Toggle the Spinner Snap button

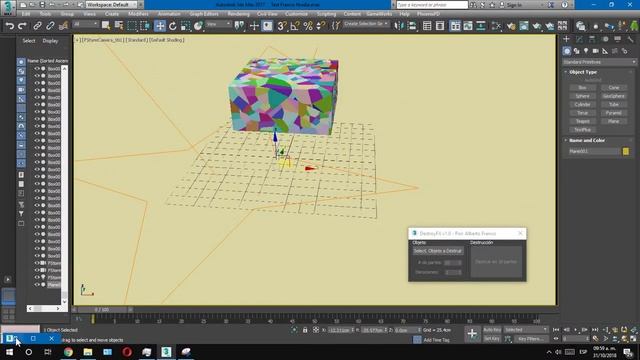point(321,26)
